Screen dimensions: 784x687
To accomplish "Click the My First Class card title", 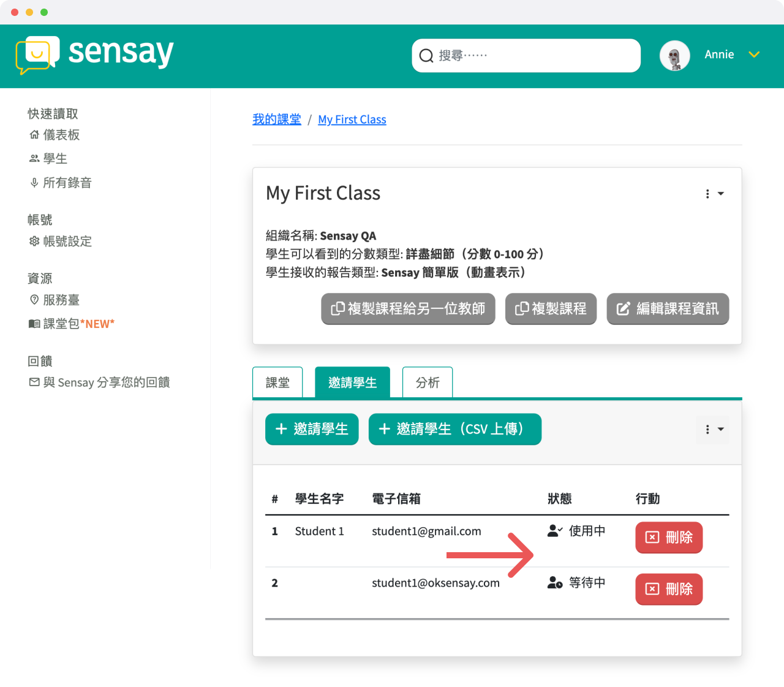I will tap(323, 193).
